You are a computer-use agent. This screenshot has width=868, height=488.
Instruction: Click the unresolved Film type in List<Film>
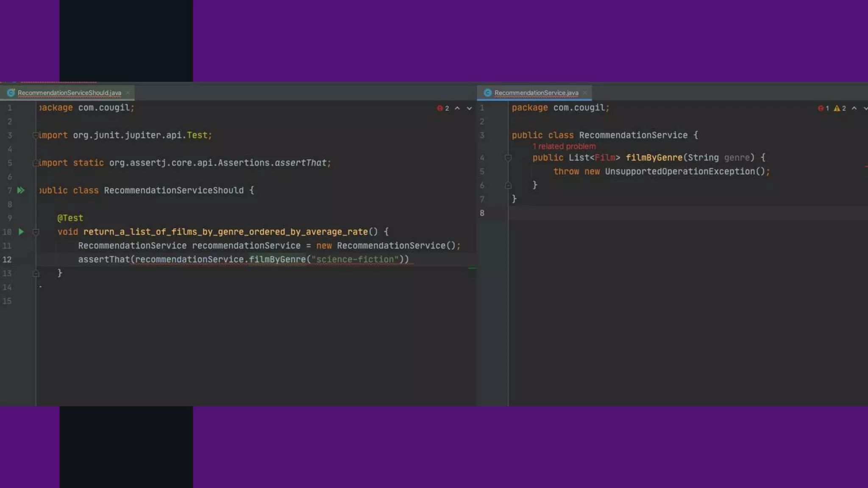click(x=605, y=158)
